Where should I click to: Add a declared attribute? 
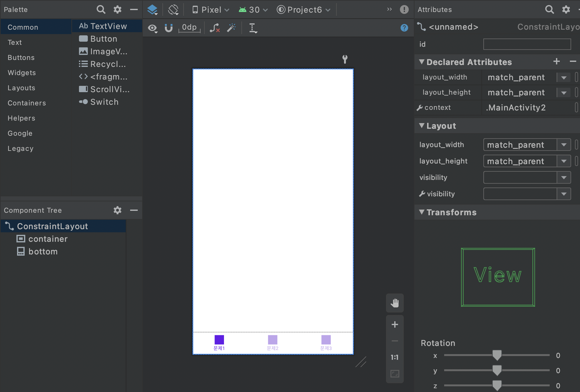557,62
